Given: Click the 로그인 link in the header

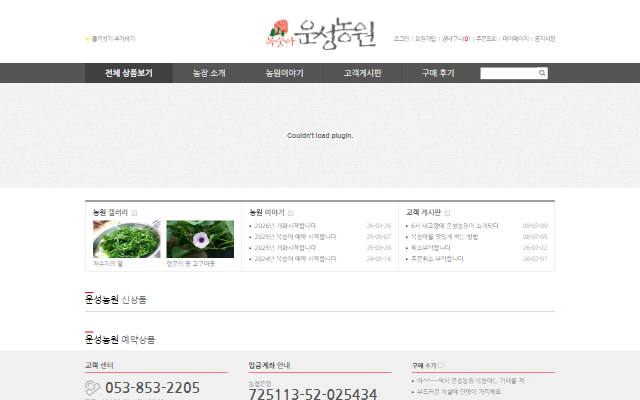Looking at the screenshot, I should [401, 39].
